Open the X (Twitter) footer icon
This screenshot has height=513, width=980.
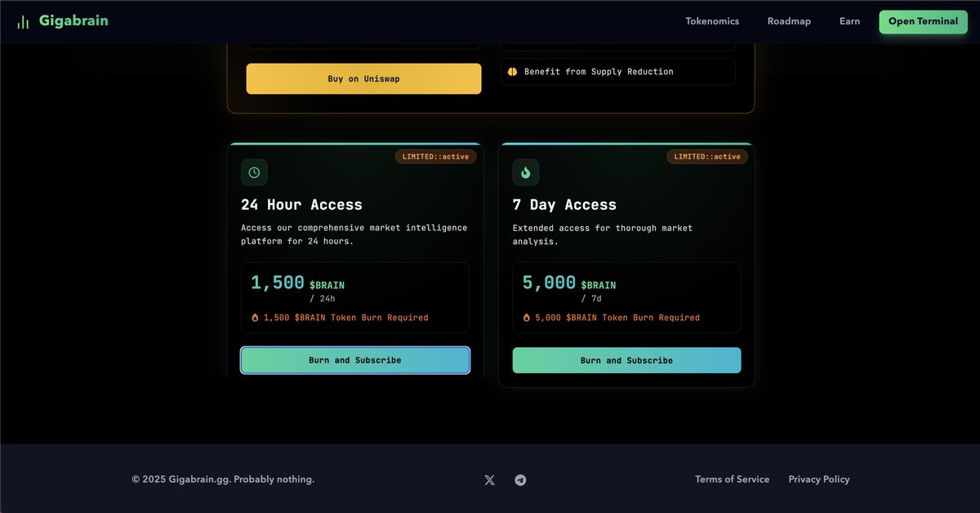(x=489, y=480)
